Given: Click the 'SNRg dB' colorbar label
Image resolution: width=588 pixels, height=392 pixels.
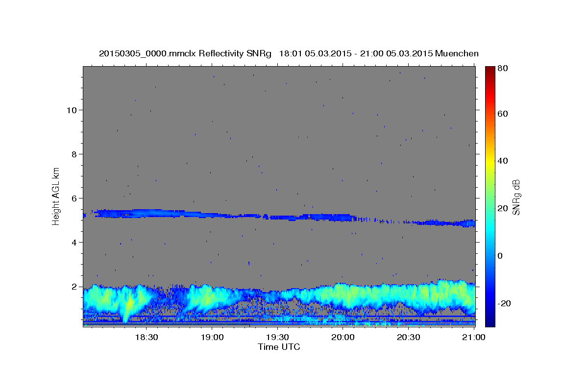Looking at the screenshot, I should [516, 197].
